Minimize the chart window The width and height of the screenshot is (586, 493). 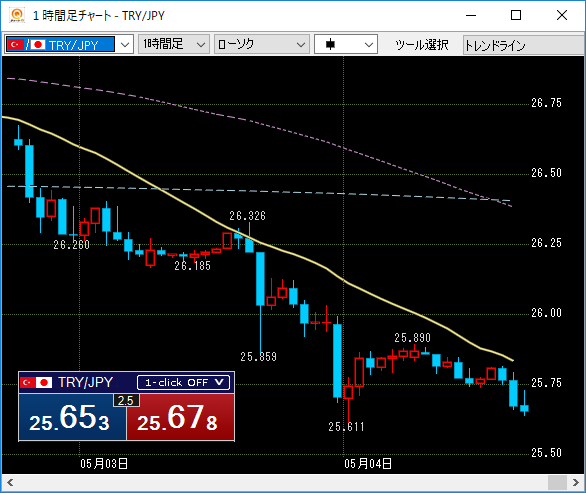pyautogui.click(x=471, y=16)
